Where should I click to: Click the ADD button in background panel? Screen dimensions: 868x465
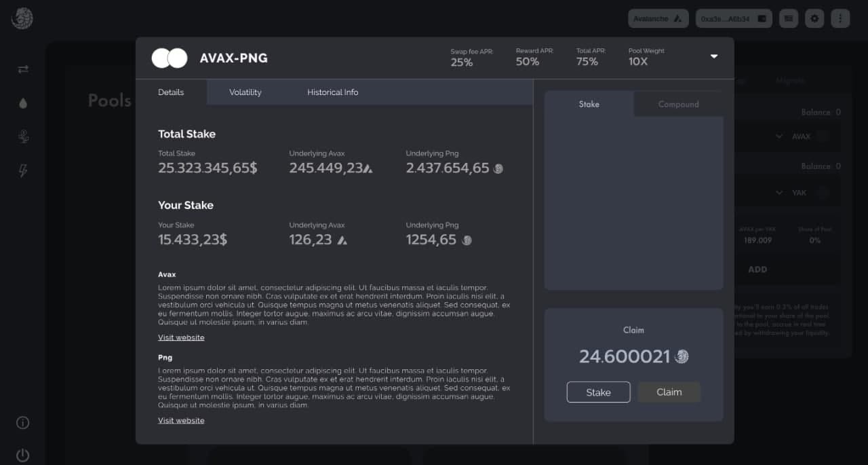(757, 269)
